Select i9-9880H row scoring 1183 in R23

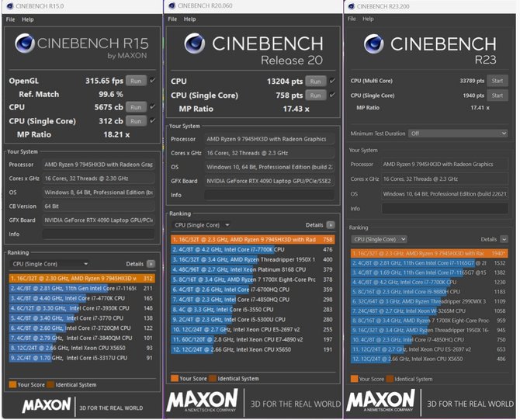pos(429,292)
